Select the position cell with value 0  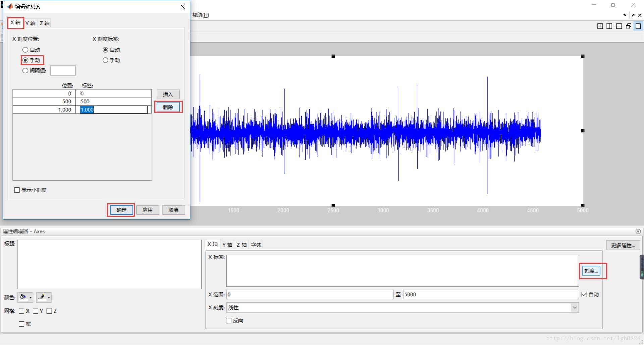[x=44, y=93]
